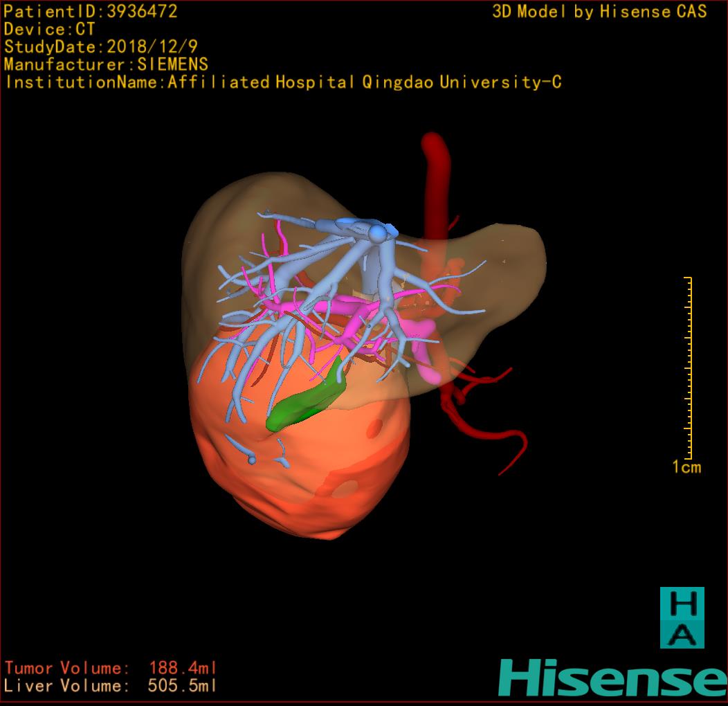
Task: Click the blue hepatic vein confluence
Action: [x=376, y=232]
